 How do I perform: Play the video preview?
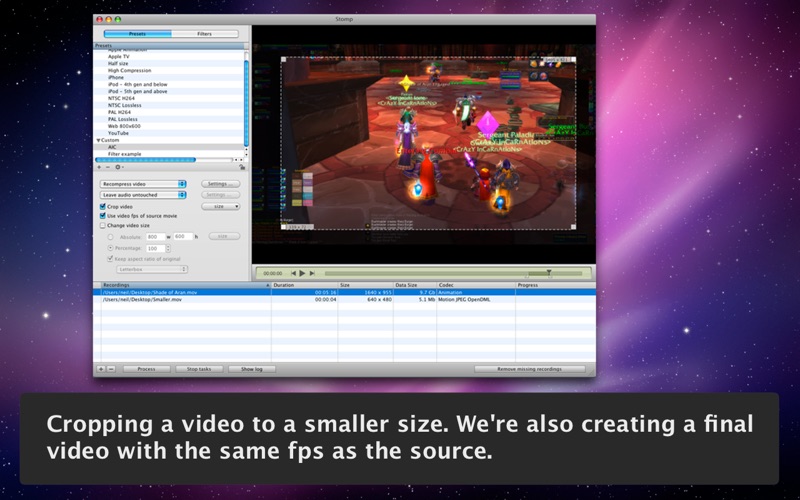click(302, 273)
